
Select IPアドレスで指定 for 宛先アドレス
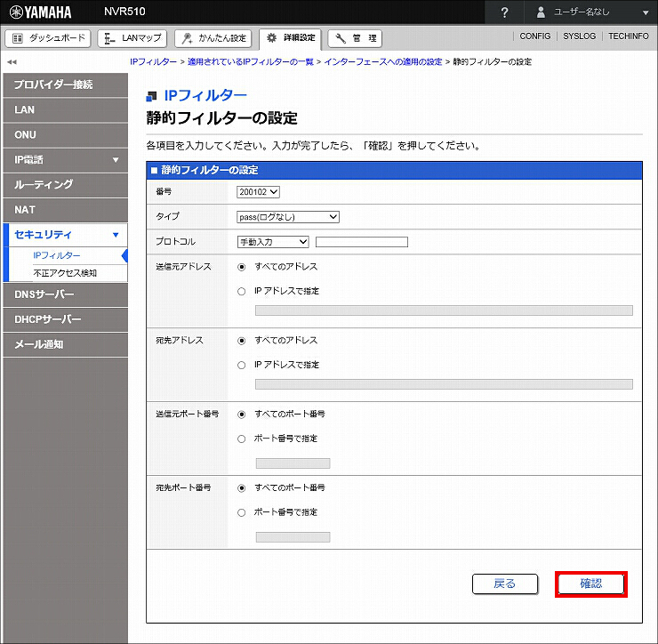[241, 366]
